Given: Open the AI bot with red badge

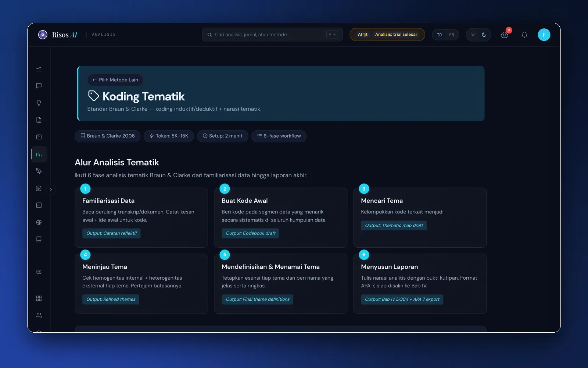Looking at the screenshot, I should point(505,35).
